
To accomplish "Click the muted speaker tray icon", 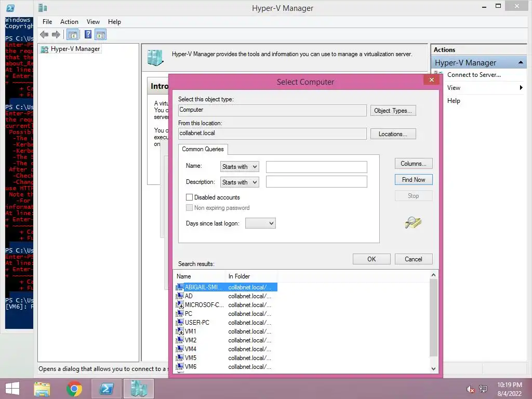I will (470, 389).
